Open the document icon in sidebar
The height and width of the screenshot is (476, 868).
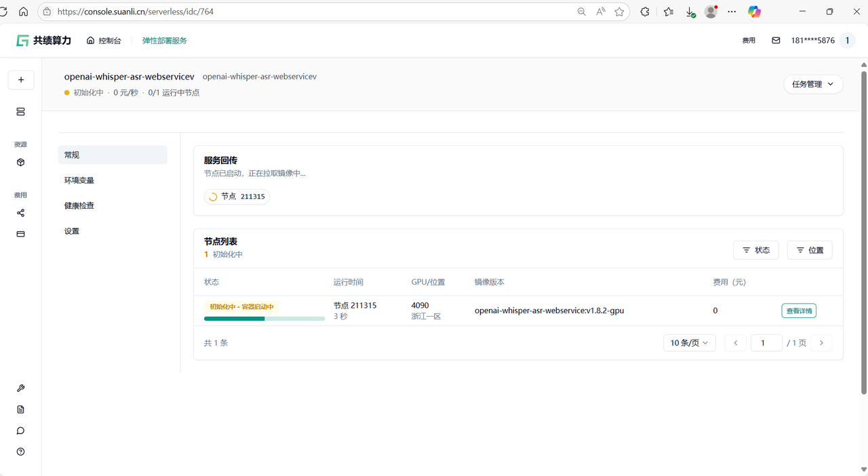point(21,410)
